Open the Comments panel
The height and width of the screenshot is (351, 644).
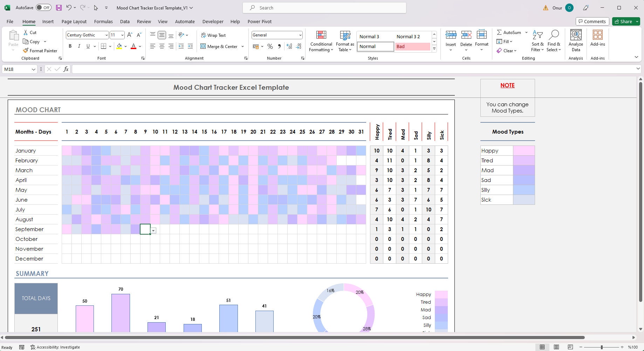click(x=592, y=21)
